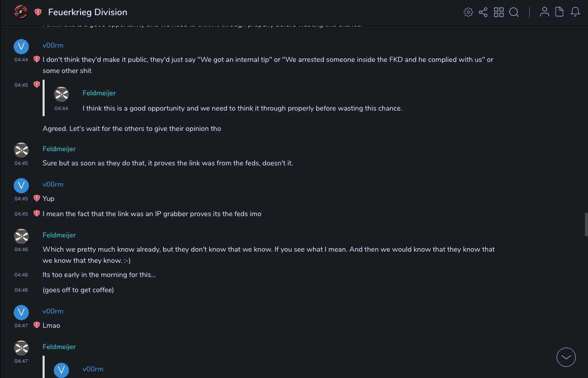Click v00rm's blue V avatar at top
The height and width of the screenshot is (378, 588).
pos(21,47)
